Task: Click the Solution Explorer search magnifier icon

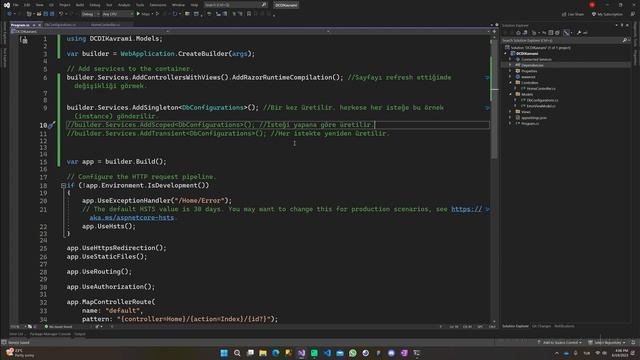Action: click(624, 40)
